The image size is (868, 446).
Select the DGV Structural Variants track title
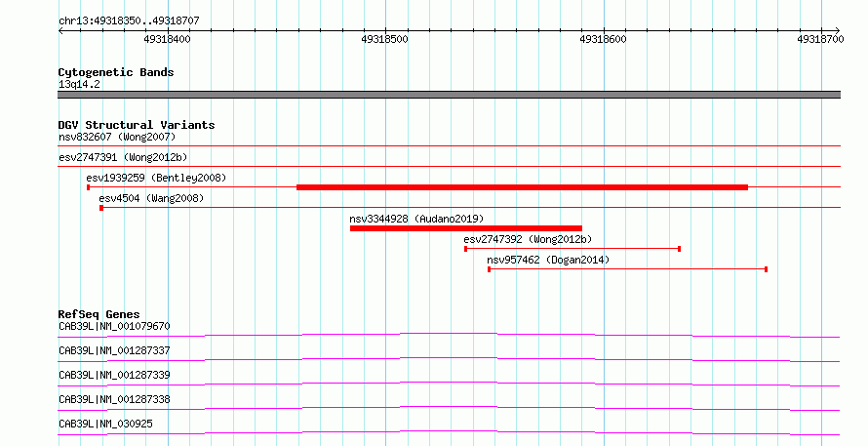[137, 125]
